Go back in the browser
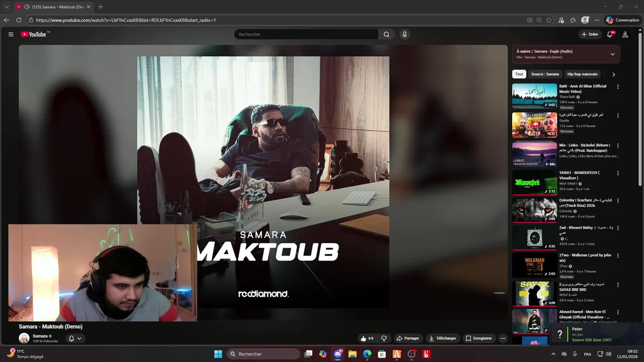 click(x=7, y=20)
